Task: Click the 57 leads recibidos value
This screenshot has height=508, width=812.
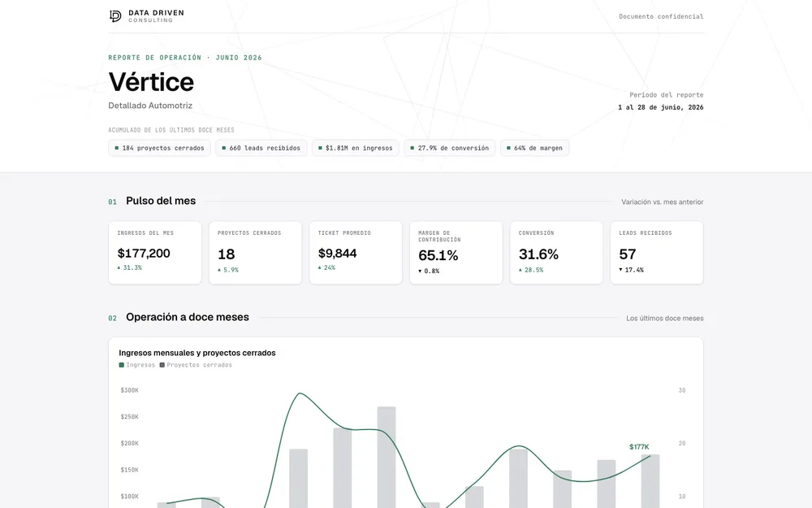Action: click(x=628, y=254)
